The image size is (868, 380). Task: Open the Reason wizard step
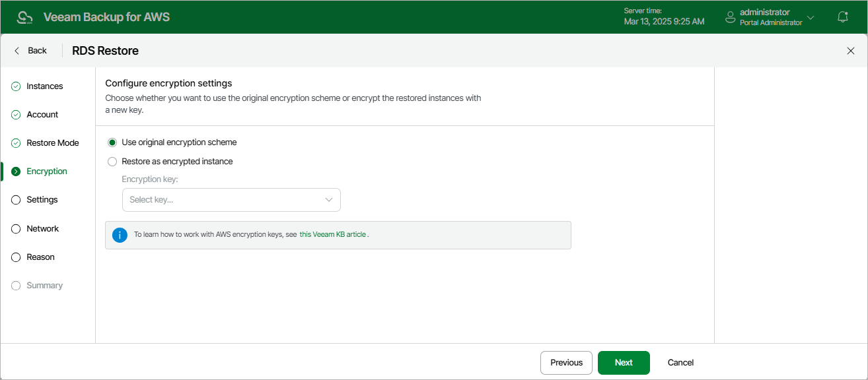(x=40, y=257)
